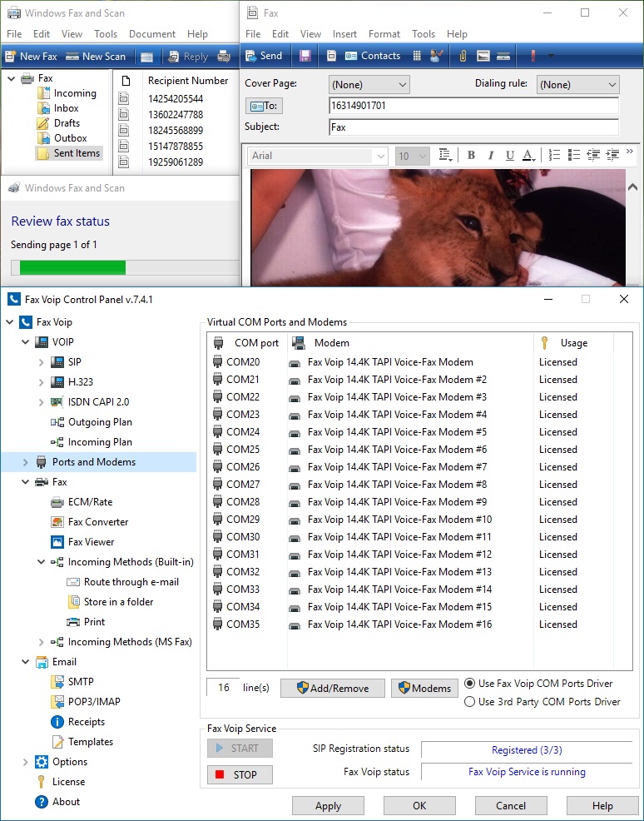The height and width of the screenshot is (821, 644).
Task: Click the To address book button
Action: pyautogui.click(x=265, y=106)
